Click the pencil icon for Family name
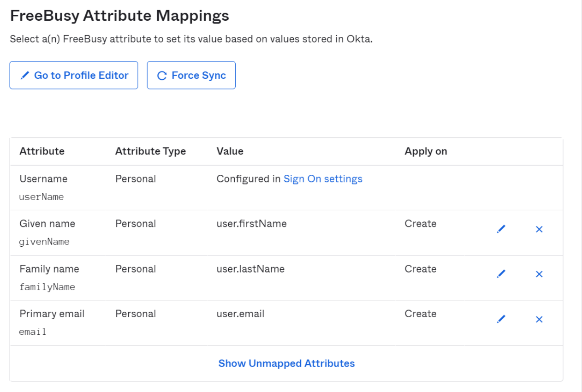Screen dimensions: 582x392 (x=501, y=274)
